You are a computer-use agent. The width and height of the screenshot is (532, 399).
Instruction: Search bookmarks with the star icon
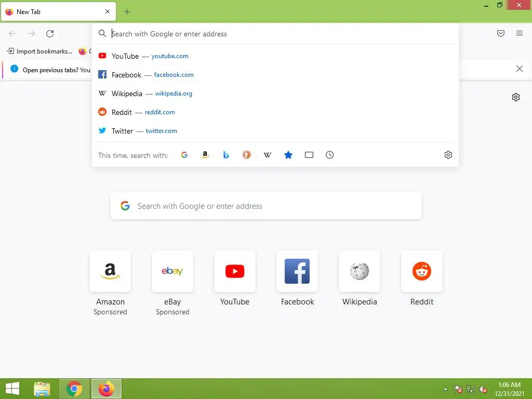click(x=288, y=155)
